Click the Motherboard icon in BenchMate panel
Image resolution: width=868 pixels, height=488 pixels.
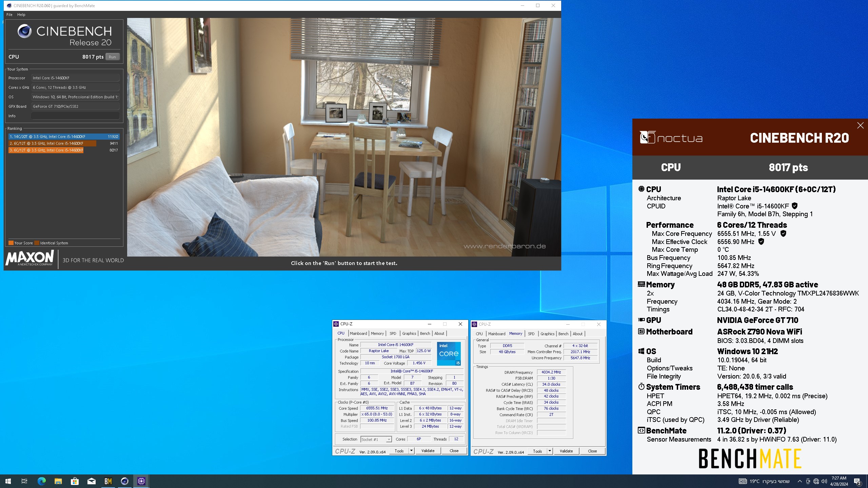641,331
